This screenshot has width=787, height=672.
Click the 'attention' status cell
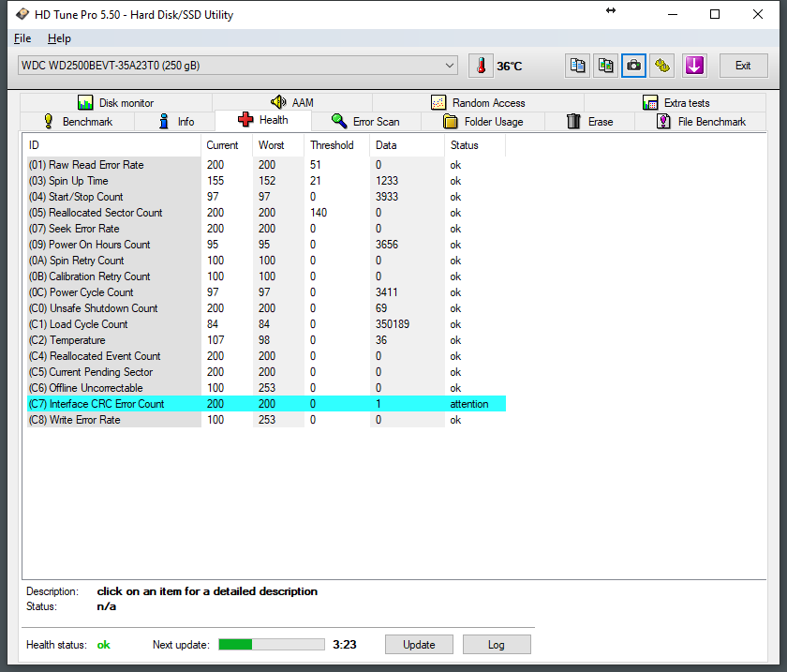click(x=468, y=404)
